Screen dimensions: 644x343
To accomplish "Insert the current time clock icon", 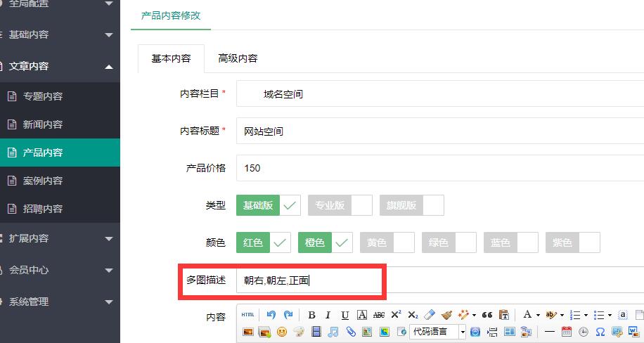I will [584, 332].
